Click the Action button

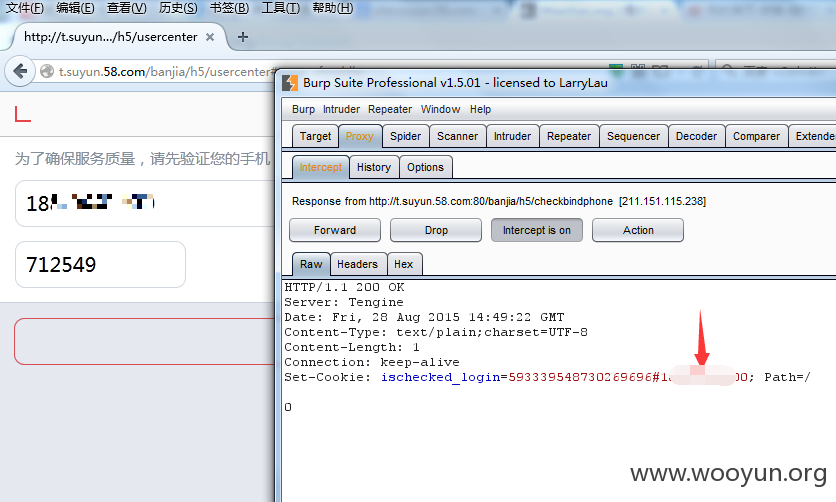[x=638, y=230]
